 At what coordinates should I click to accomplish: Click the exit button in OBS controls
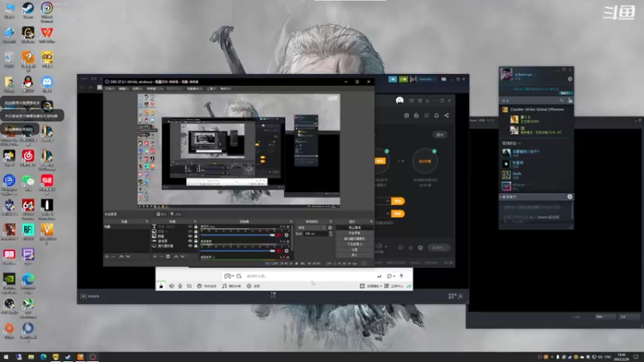click(354, 255)
